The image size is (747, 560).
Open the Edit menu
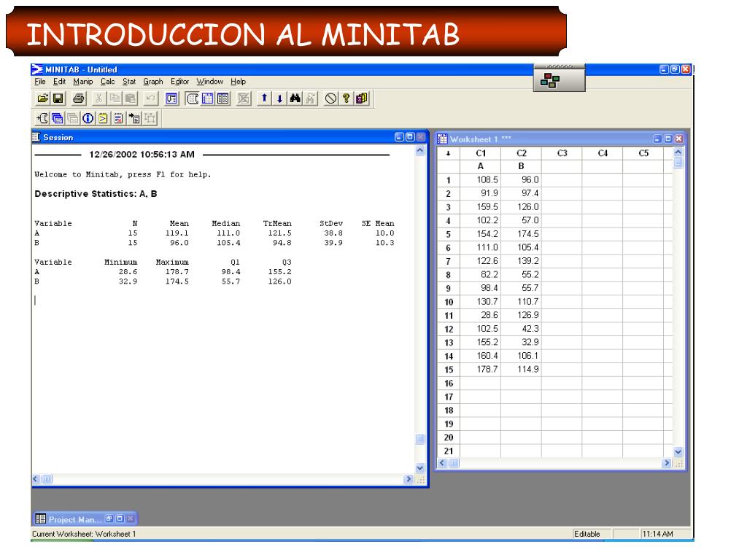59,82
